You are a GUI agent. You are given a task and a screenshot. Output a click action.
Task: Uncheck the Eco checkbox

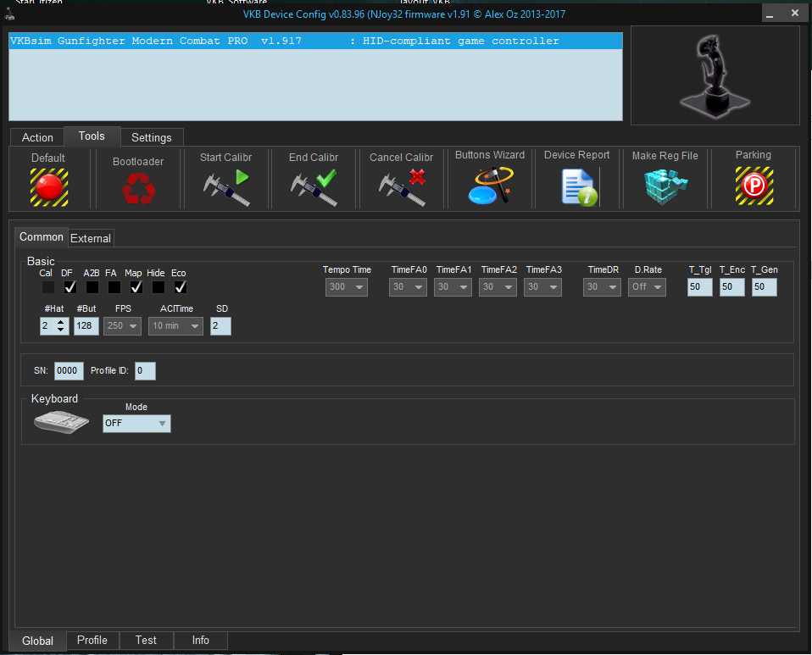(x=181, y=287)
